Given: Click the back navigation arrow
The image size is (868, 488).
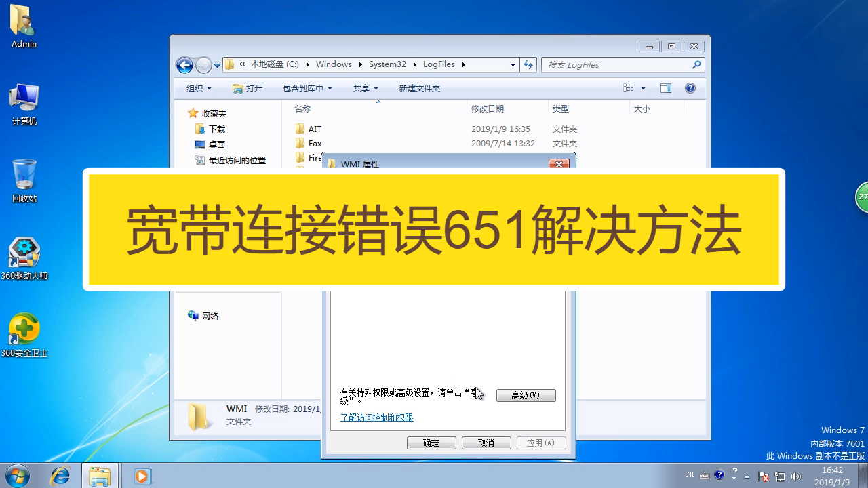Looking at the screenshot, I should [184, 64].
